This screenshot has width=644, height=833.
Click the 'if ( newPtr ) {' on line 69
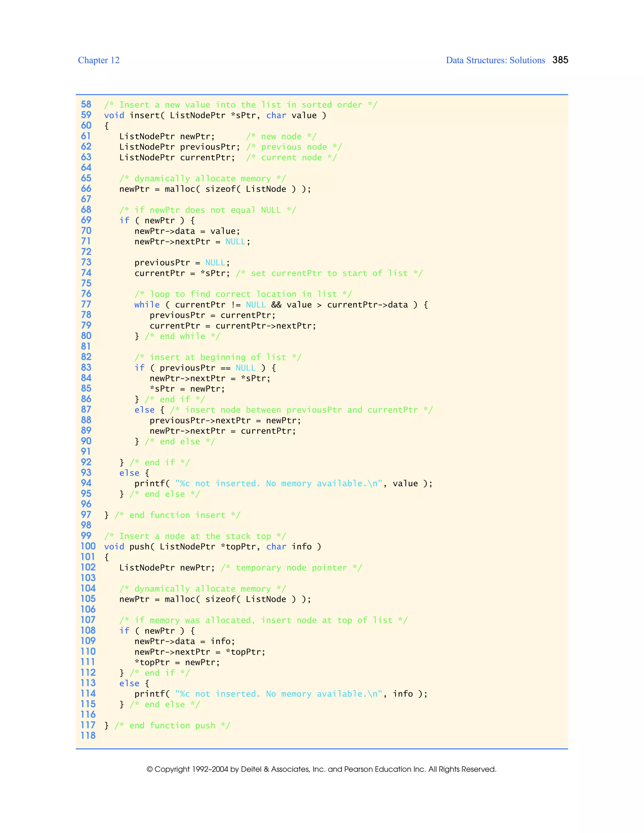pyautogui.click(x=157, y=220)
